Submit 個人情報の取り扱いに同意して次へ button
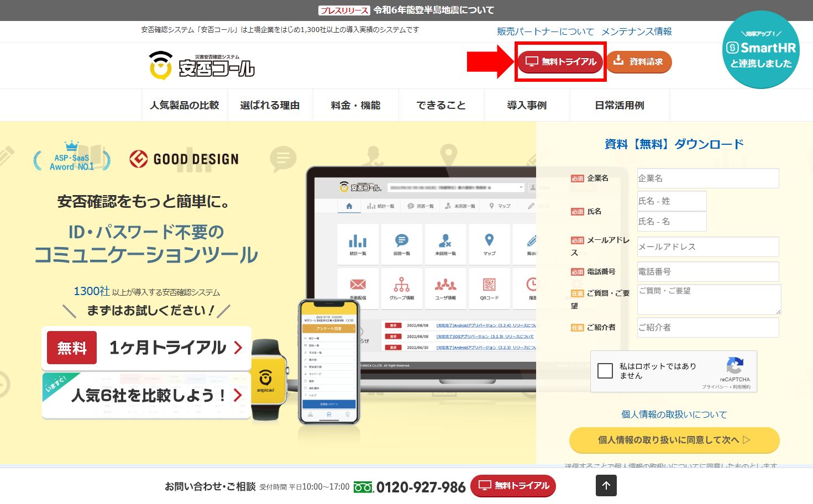813x504 pixels. tap(674, 440)
